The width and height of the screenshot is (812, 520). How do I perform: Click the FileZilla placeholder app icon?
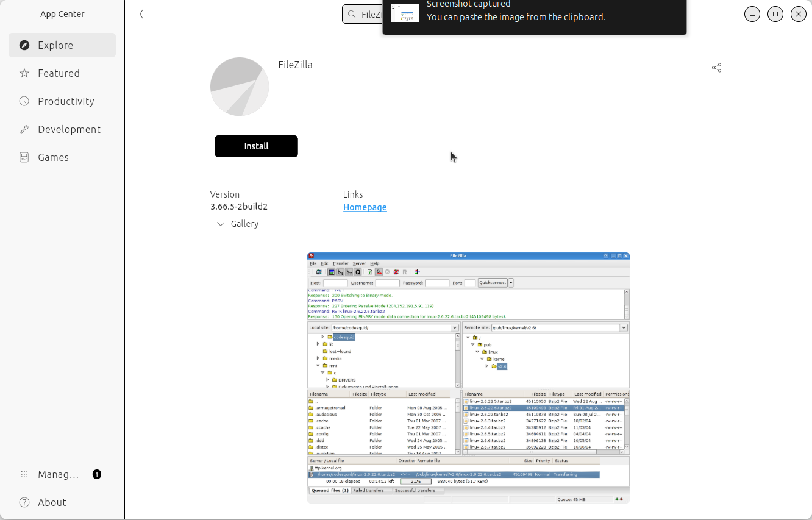(240, 87)
